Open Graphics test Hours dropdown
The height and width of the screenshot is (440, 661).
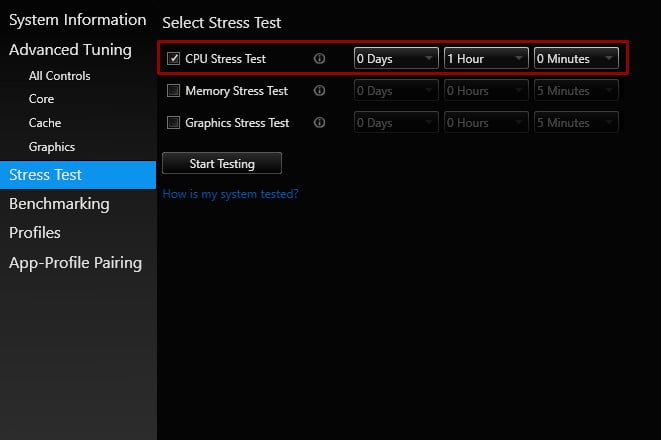click(486, 122)
